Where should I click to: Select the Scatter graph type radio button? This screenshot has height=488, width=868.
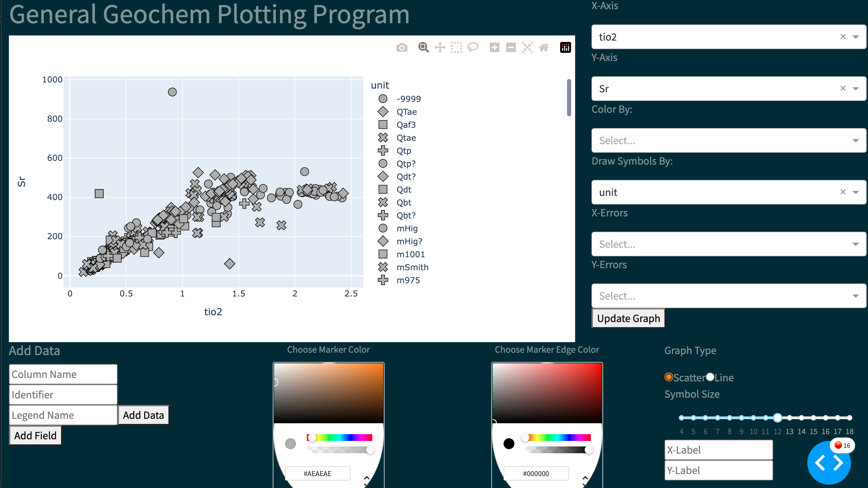669,377
